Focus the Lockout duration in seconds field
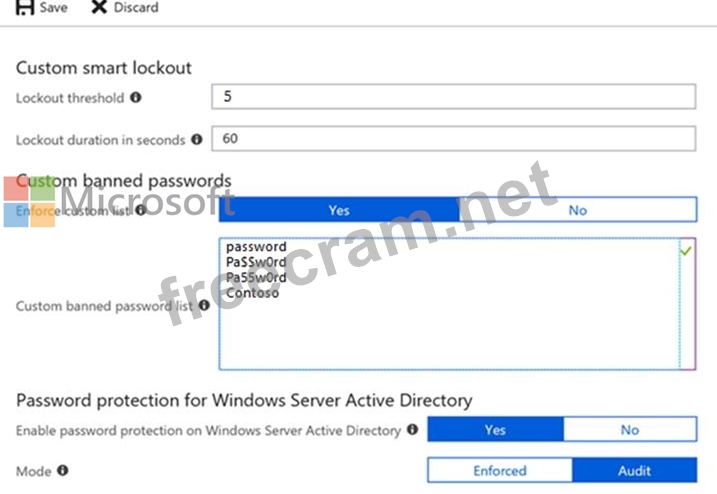 (x=454, y=139)
